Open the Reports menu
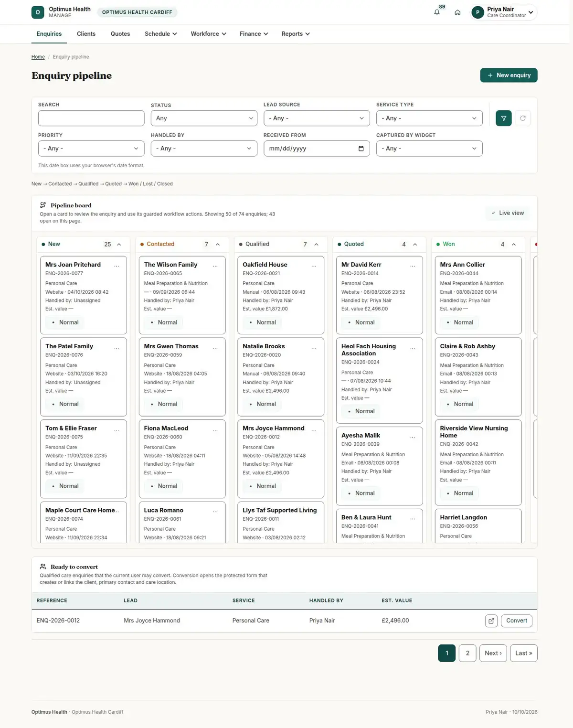This screenshot has width=573, height=728. coord(296,34)
